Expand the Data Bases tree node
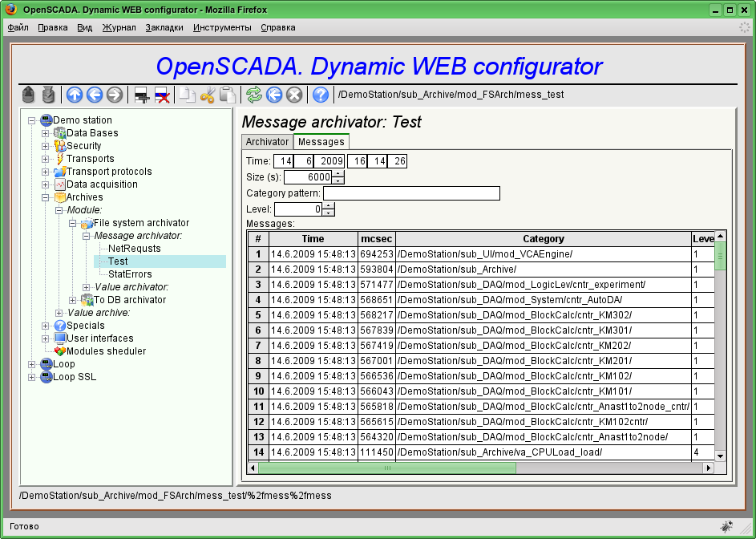 click(46, 133)
